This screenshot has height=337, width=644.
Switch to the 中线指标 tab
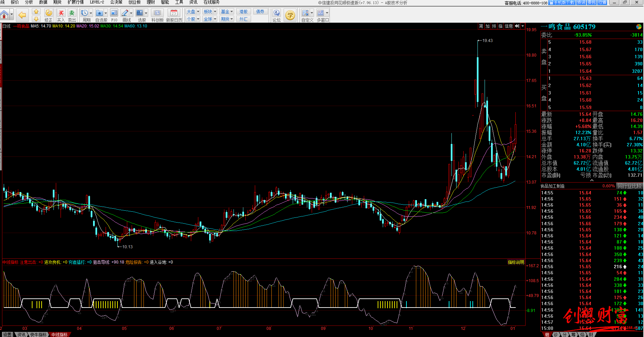(x=60, y=335)
